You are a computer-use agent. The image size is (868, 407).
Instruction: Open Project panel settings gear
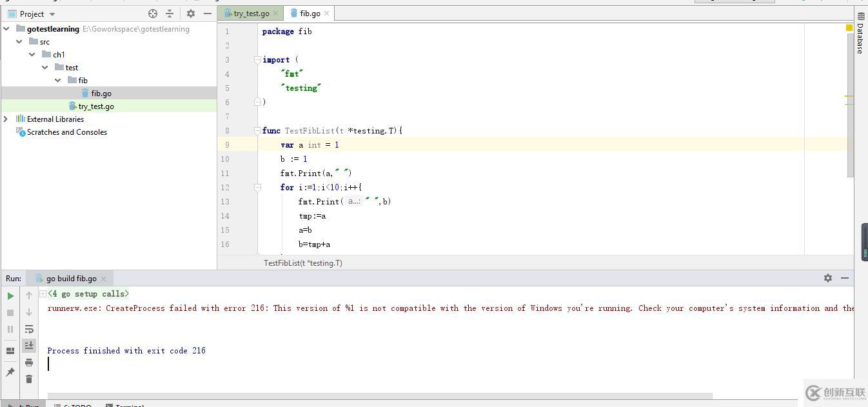pos(191,14)
